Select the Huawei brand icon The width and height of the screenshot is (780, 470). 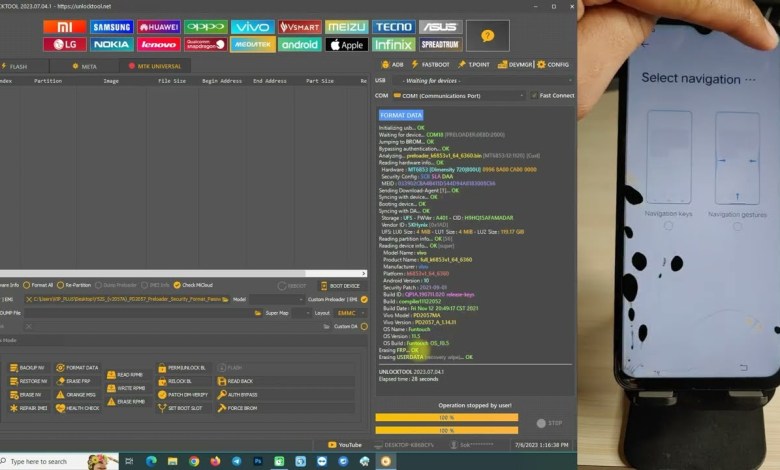pos(159,27)
